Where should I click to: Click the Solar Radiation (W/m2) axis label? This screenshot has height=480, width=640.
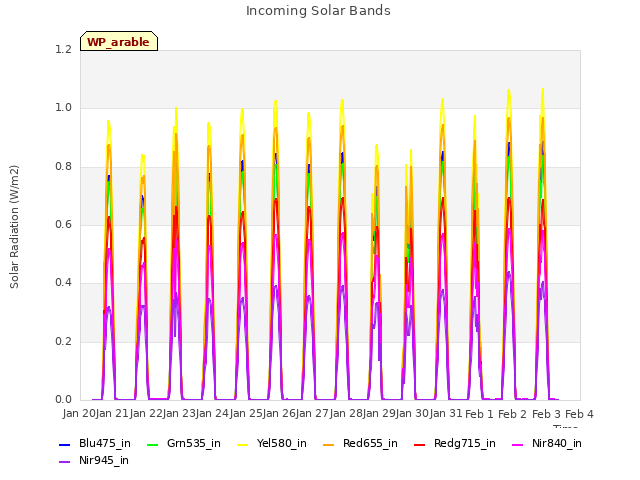pyautogui.click(x=14, y=227)
